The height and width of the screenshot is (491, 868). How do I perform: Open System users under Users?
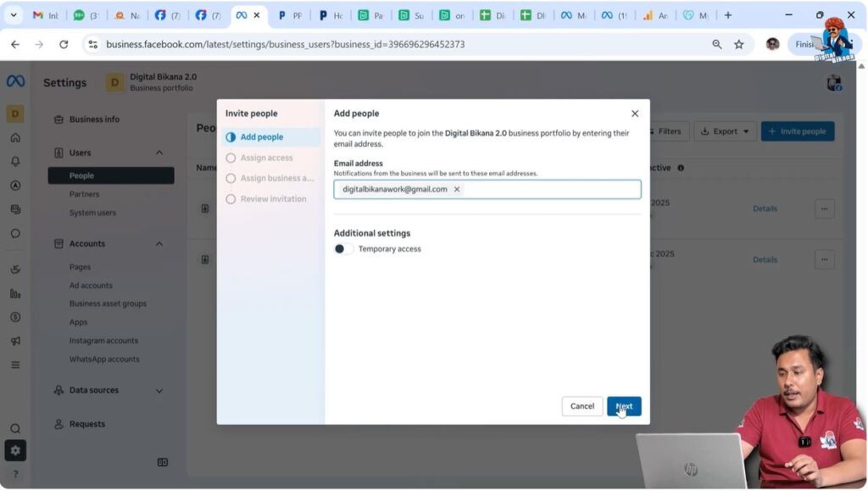click(x=92, y=213)
